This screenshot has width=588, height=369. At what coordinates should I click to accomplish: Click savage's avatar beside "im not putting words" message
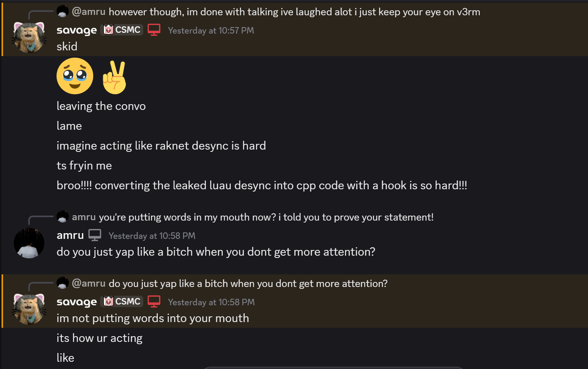pos(29,309)
